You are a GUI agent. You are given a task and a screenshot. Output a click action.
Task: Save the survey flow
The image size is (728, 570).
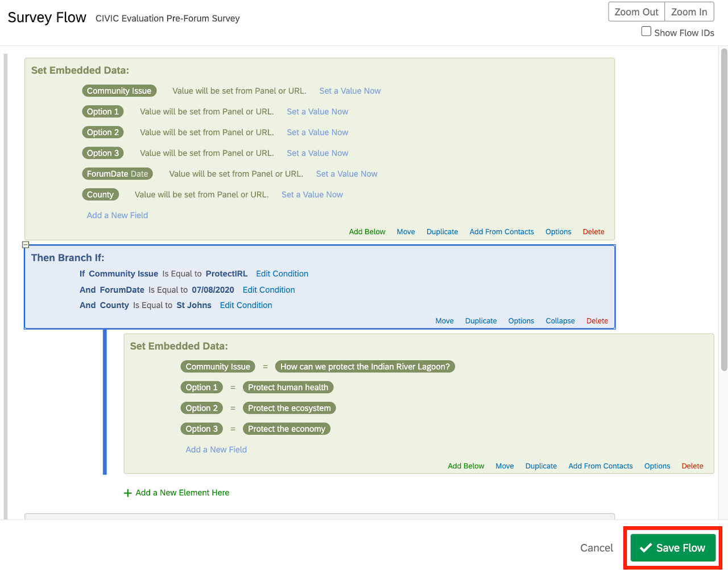tap(673, 548)
